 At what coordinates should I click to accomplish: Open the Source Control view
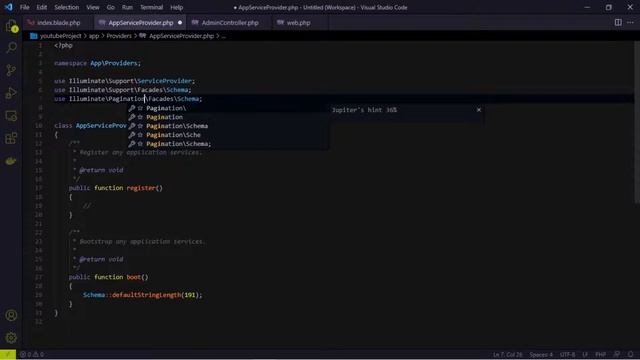pos(11,70)
